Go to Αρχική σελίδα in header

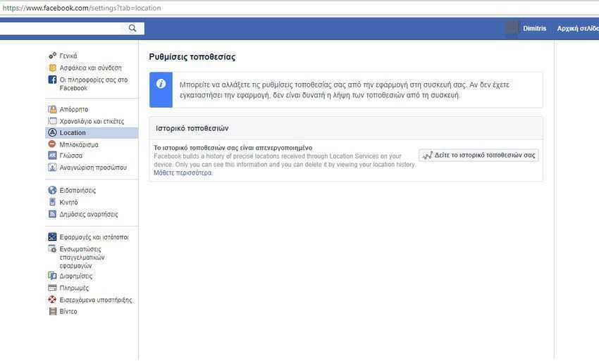point(578,28)
